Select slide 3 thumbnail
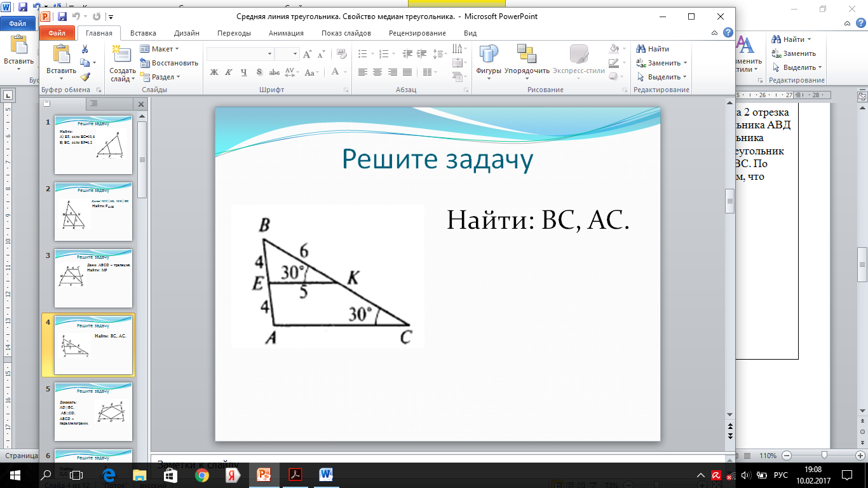Image resolution: width=868 pixels, height=488 pixels. point(93,278)
